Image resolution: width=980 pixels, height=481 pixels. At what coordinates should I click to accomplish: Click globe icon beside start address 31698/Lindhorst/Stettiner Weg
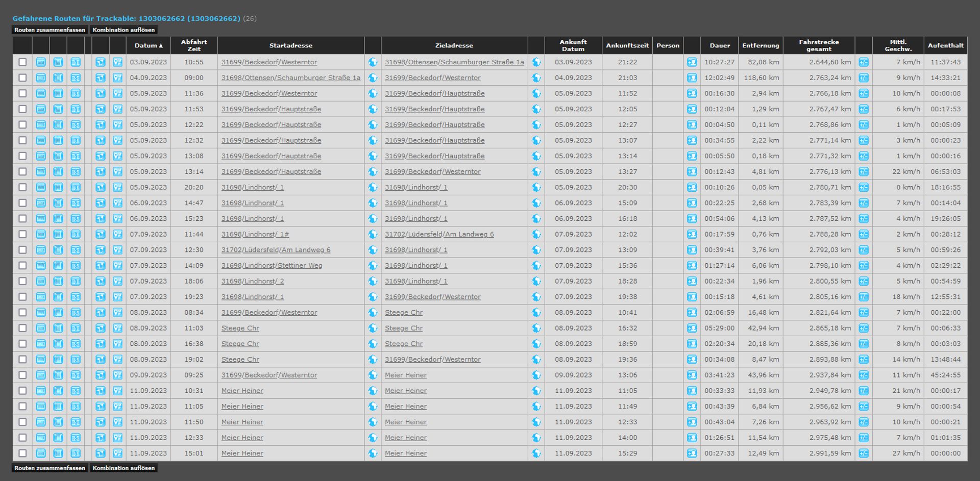pos(373,266)
